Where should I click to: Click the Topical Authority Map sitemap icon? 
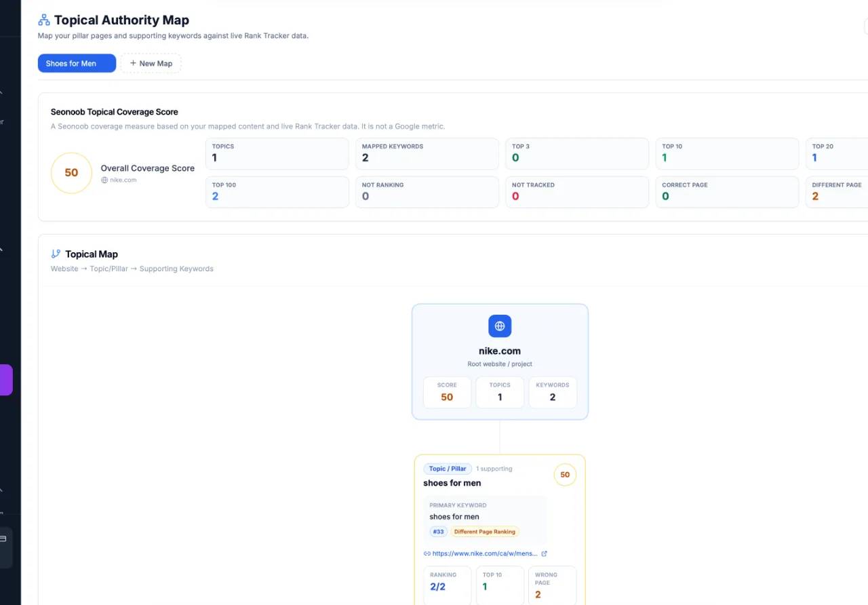(x=44, y=20)
